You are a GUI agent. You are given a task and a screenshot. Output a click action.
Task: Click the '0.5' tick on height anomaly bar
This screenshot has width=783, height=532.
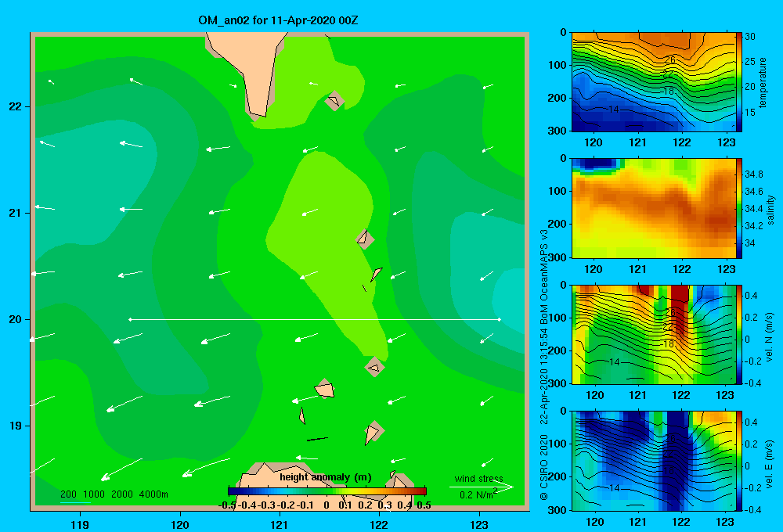(424, 505)
